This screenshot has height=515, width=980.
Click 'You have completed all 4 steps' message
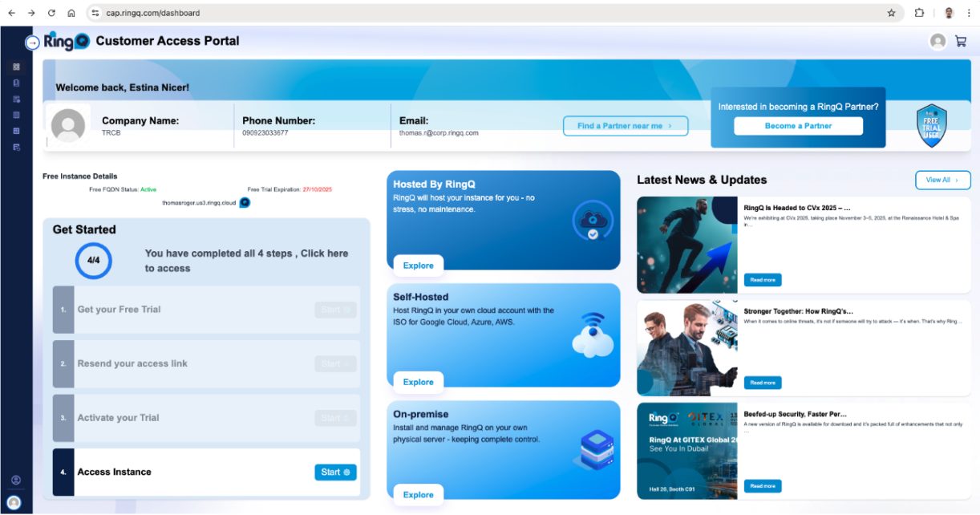[246, 261]
